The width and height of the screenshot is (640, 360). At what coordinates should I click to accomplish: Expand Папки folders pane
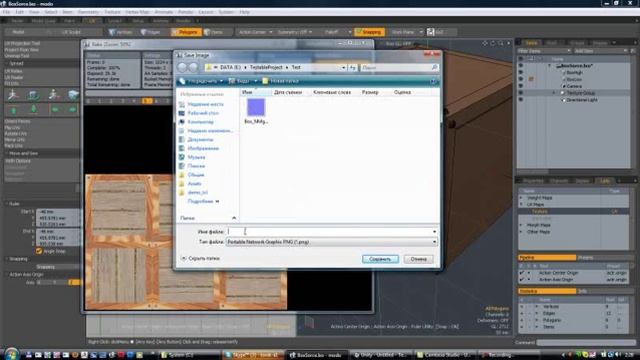point(234,218)
